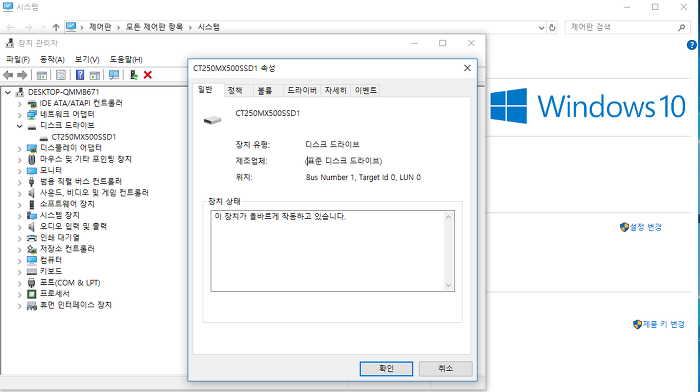This screenshot has width=700, height=392.
Task: Open the 보기(V) menu
Action: [x=87, y=59]
